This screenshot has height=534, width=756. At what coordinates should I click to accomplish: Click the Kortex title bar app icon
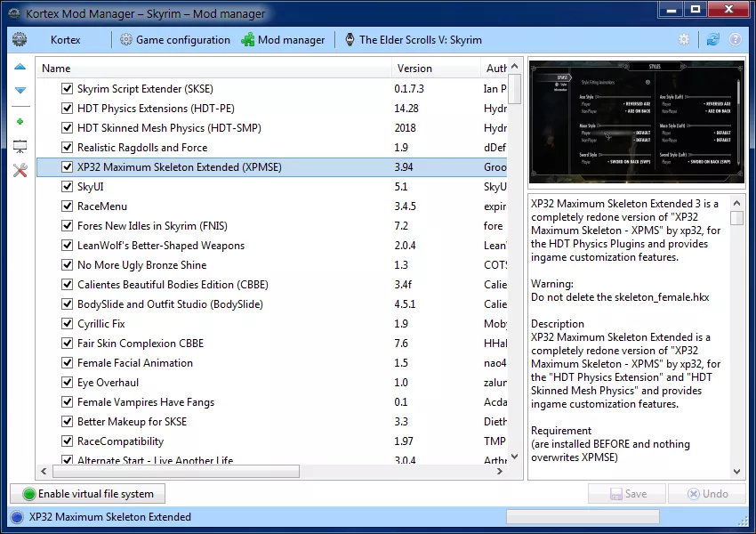tap(14, 13)
